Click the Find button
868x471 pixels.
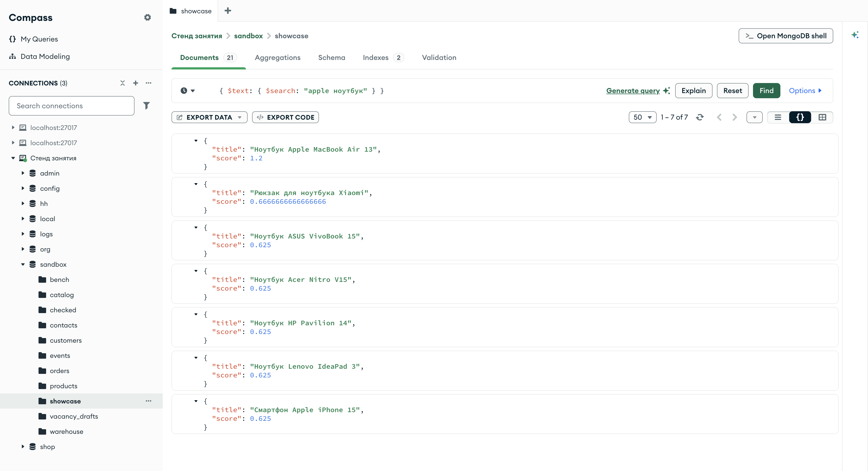coord(767,91)
